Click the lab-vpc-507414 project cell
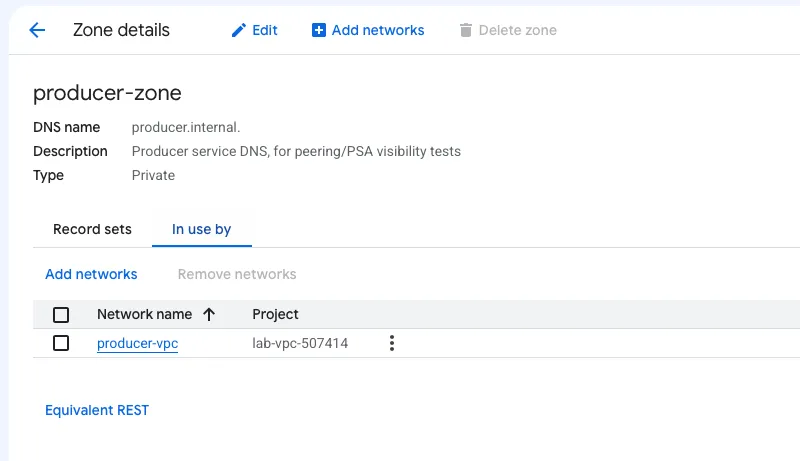This screenshot has height=461, width=800. click(x=300, y=343)
